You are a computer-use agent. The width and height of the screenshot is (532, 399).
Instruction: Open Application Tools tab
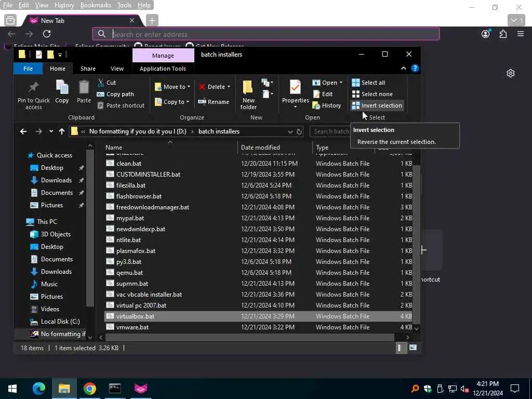point(163,69)
